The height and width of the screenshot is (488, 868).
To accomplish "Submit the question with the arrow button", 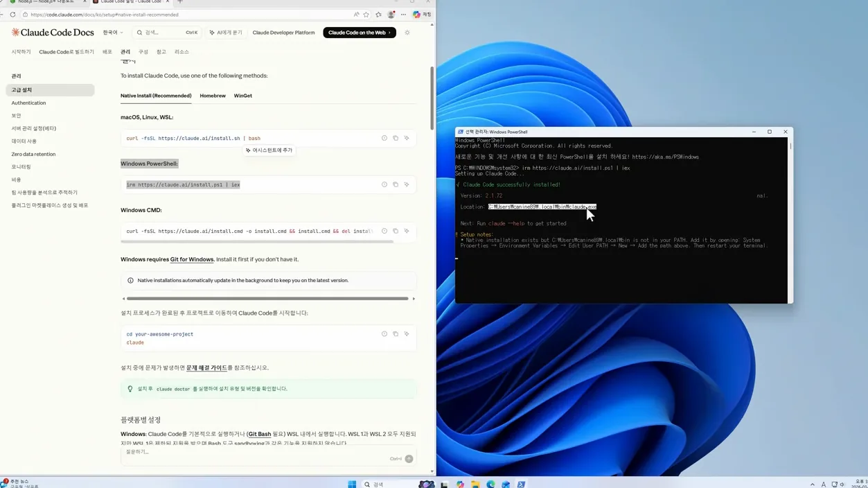I will point(409,459).
